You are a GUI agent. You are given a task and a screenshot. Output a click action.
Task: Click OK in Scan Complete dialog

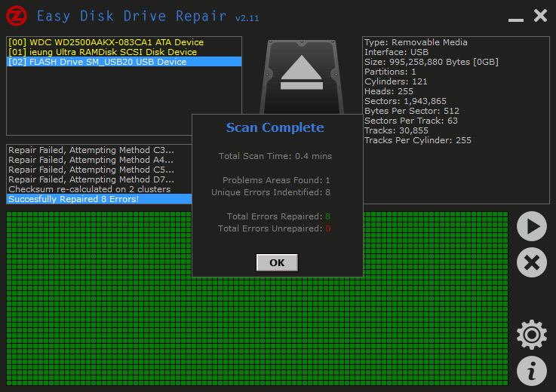[x=277, y=262]
